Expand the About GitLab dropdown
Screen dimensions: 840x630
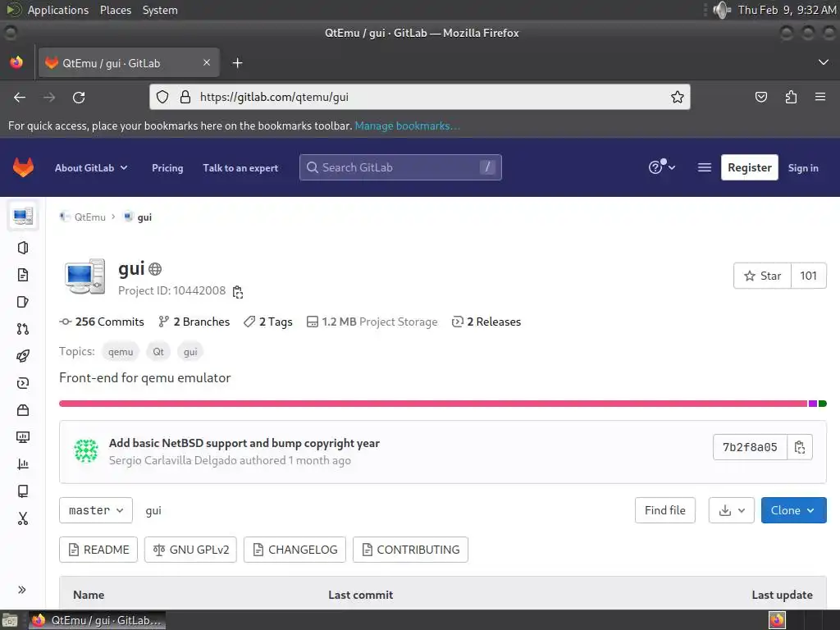pos(91,167)
